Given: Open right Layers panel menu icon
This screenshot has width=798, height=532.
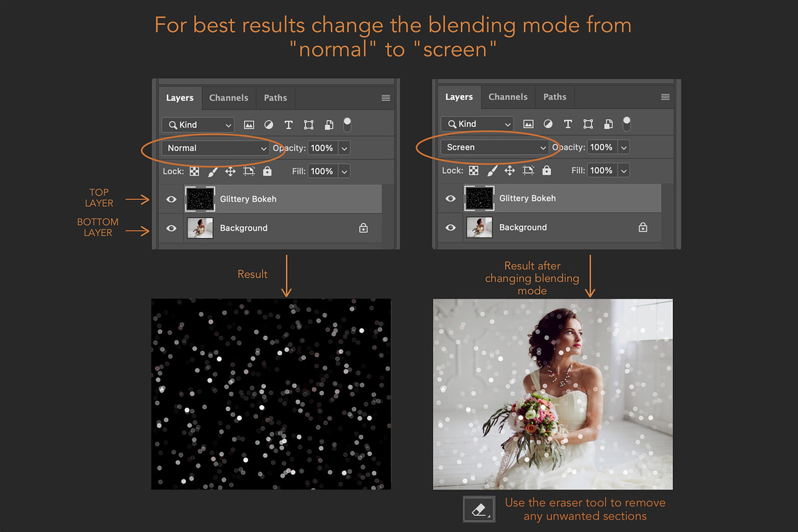Looking at the screenshot, I should point(665,97).
